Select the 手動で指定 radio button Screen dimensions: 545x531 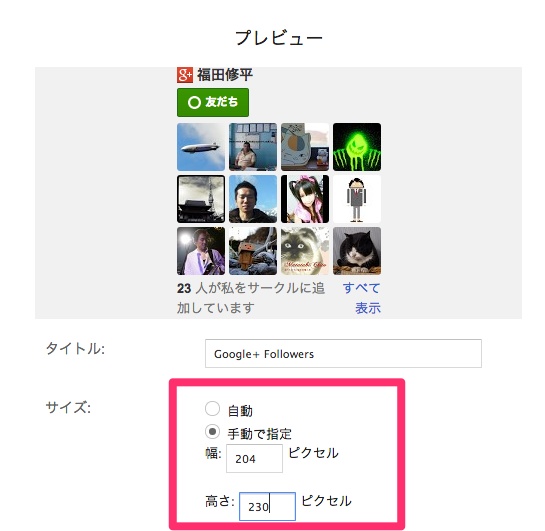click(x=212, y=432)
